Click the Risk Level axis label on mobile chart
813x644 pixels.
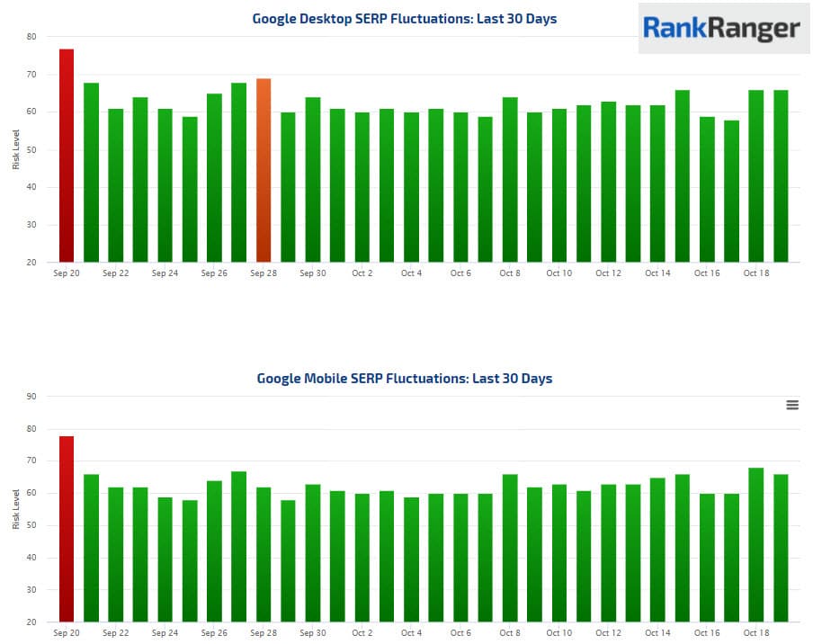pyautogui.click(x=16, y=509)
